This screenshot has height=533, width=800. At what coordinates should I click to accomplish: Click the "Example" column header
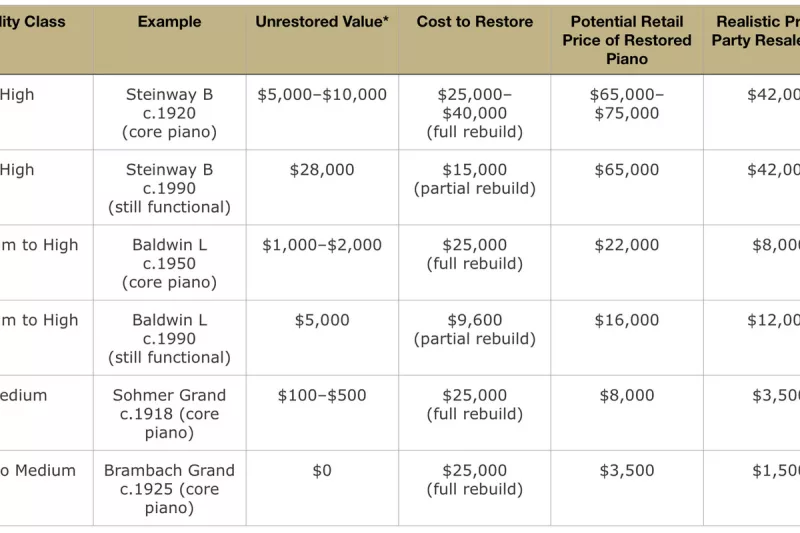pos(169,22)
